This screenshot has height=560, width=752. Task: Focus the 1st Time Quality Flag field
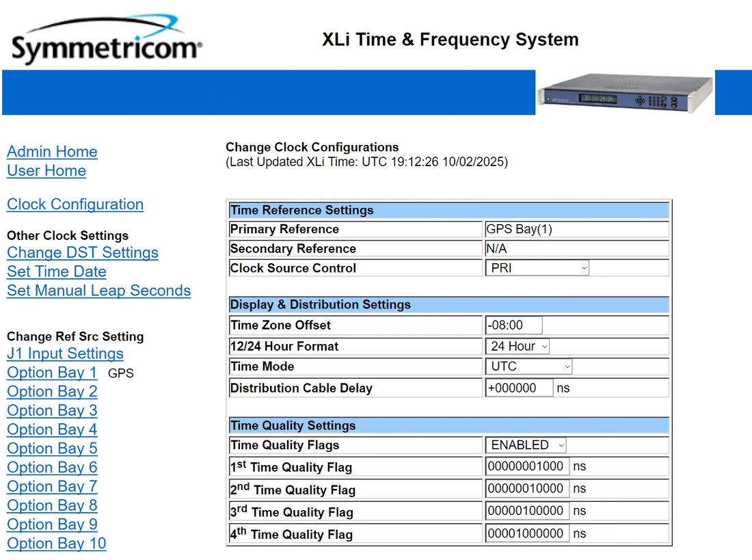click(x=526, y=467)
